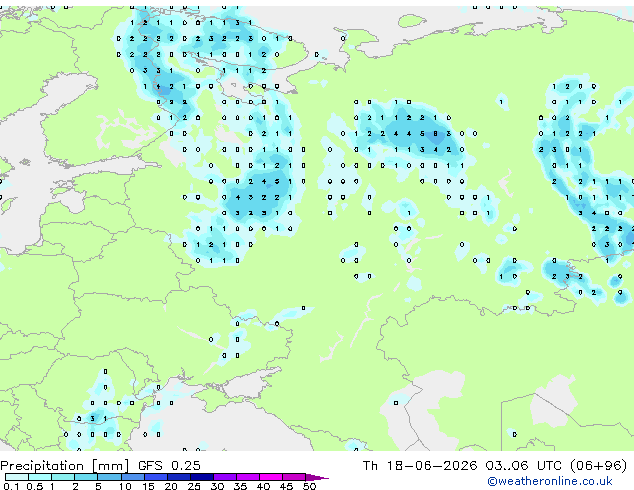Click the 'GFS 0.25' model label
The image size is (634, 490).
click(x=169, y=466)
